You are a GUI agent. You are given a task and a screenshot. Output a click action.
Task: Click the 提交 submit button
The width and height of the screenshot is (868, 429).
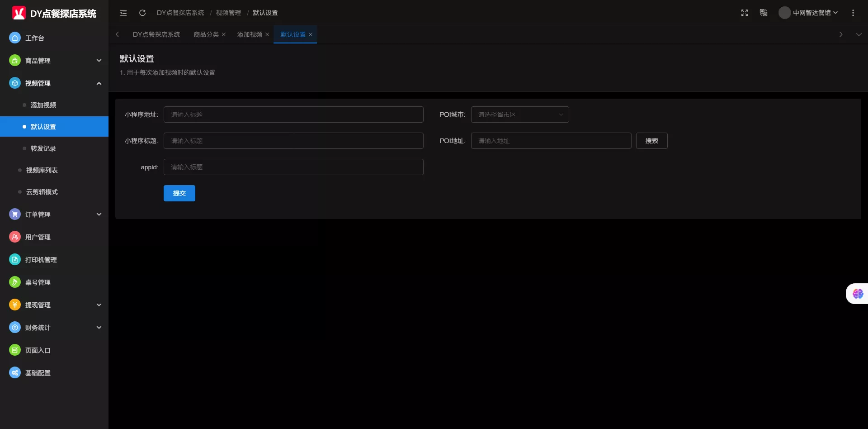pyautogui.click(x=179, y=193)
